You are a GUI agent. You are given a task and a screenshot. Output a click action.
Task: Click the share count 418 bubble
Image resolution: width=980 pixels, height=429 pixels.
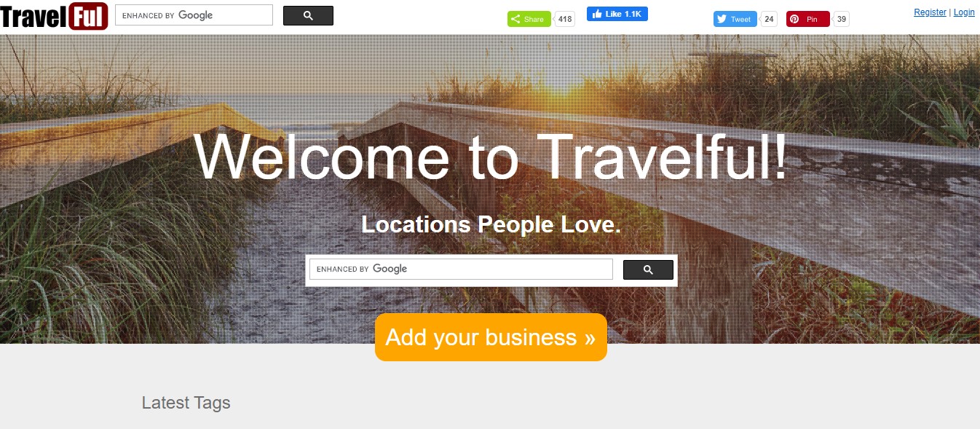tap(565, 19)
